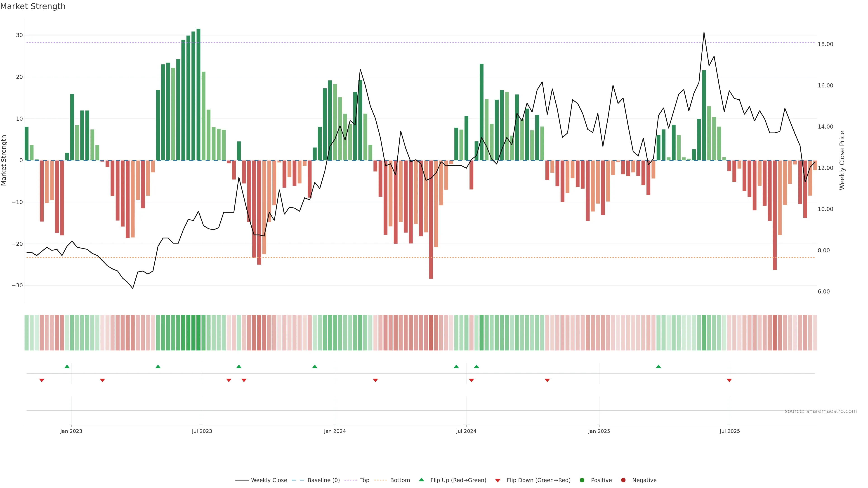This screenshot has width=868, height=488.
Task: Click the Jan 2023 x-axis label
Action: point(71,431)
